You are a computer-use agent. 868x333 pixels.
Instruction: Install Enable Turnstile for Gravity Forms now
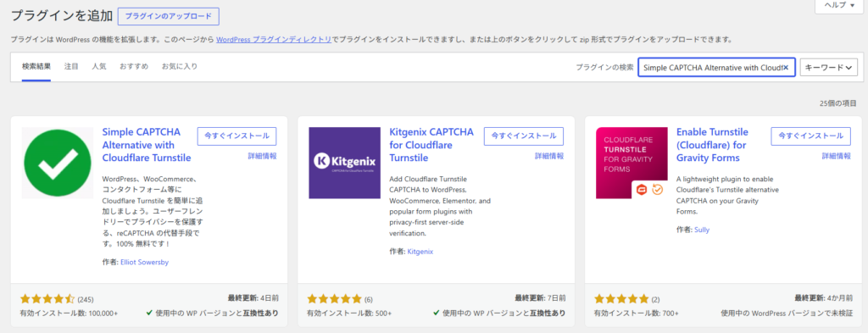point(810,136)
